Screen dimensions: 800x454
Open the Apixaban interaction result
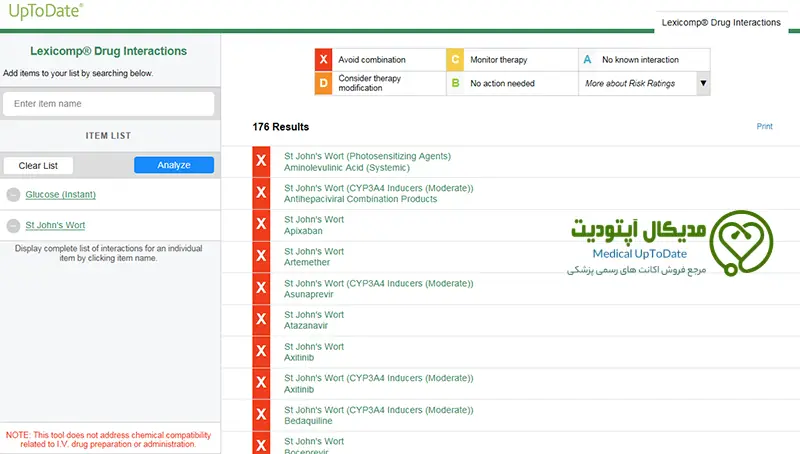pyautogui.click(x=314, y=225)
